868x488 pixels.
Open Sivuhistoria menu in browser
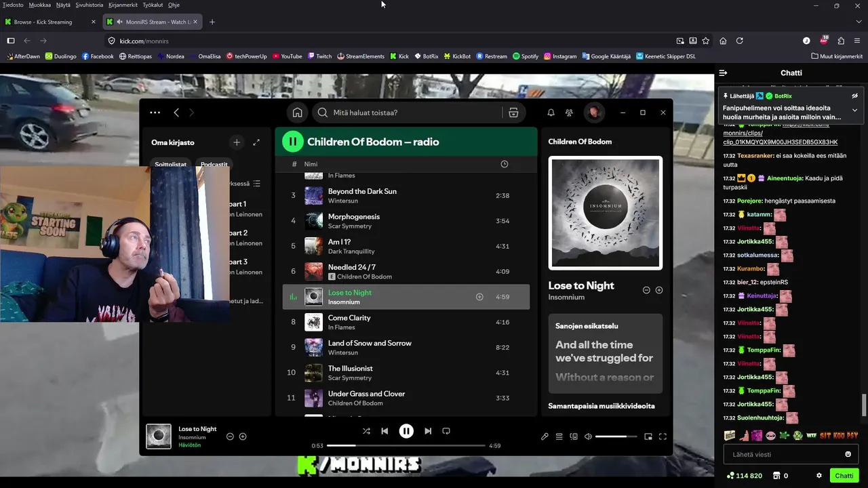pos(89,5)
